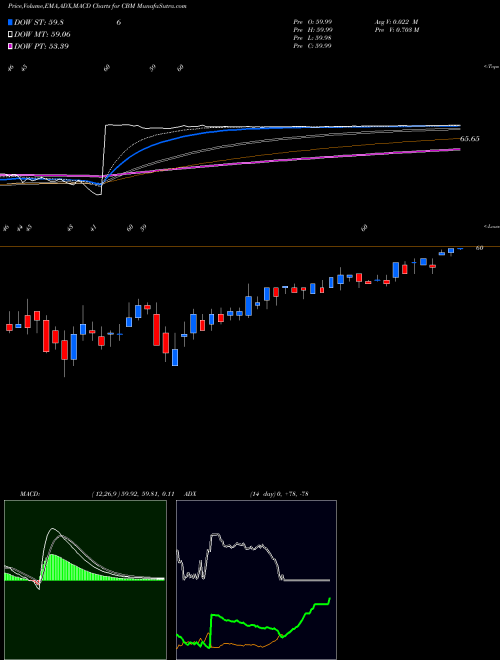The image size is (500, 660).
Task: Click the 65.65 price label on EMA chart
Action: (x=470, y=138)
